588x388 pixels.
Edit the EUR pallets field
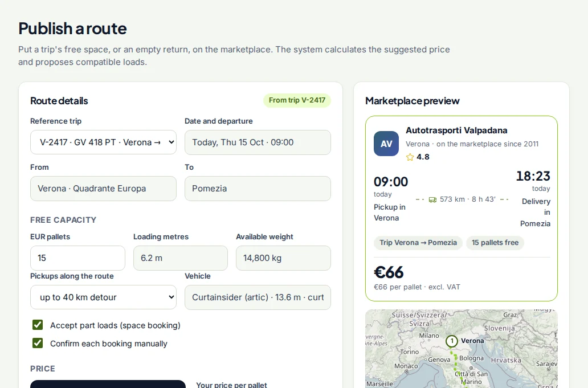[x=77, y=258]
